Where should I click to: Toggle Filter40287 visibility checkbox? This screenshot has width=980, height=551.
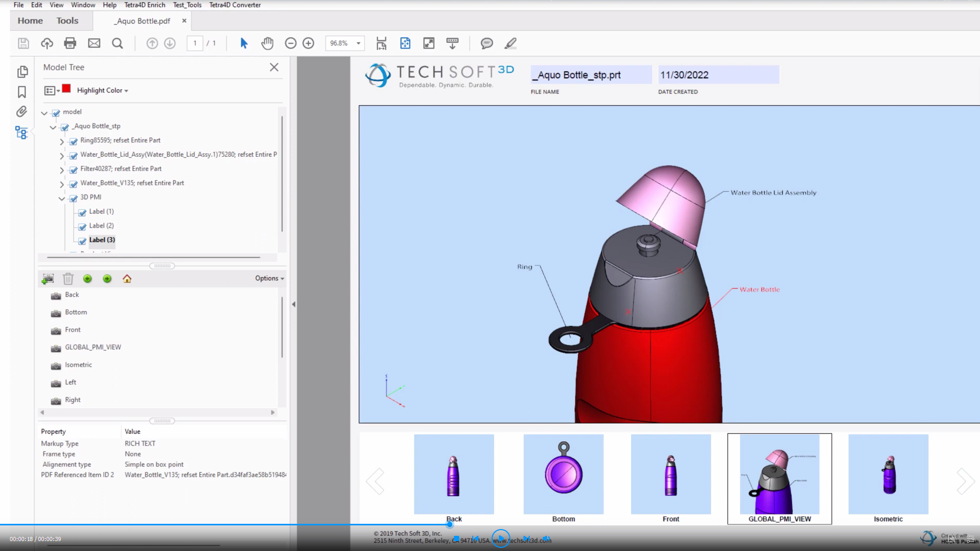[x=74, y=169]
